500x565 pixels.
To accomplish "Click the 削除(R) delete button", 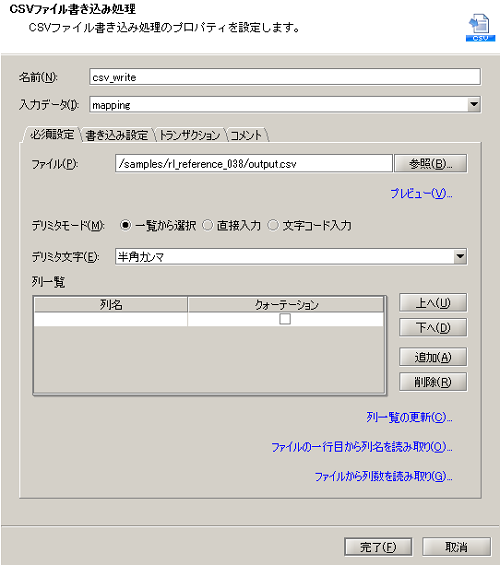I will [433, 382].
